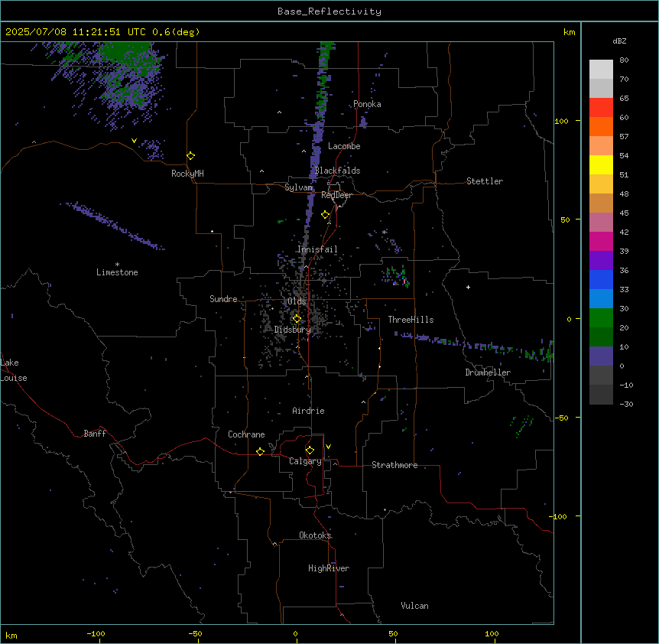Click the Drumheller label

coord(488,372)
